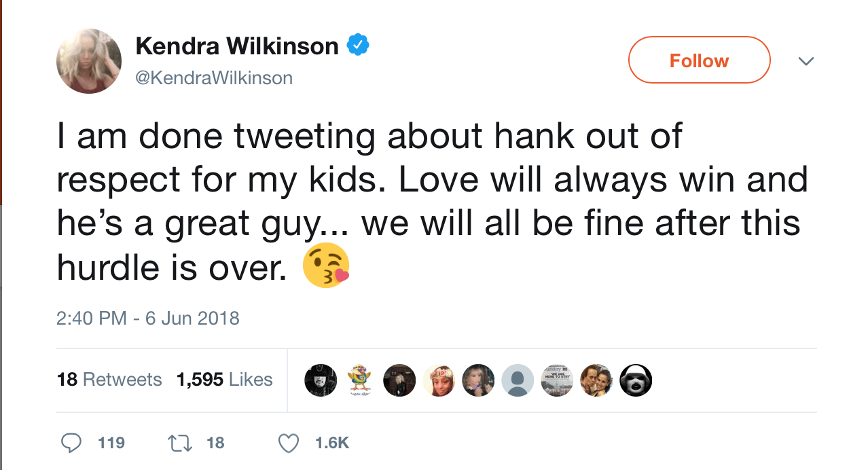
Task: Open the 2:40 PM - 6 Jun 2018 timestamp
Action: (148, 318)
